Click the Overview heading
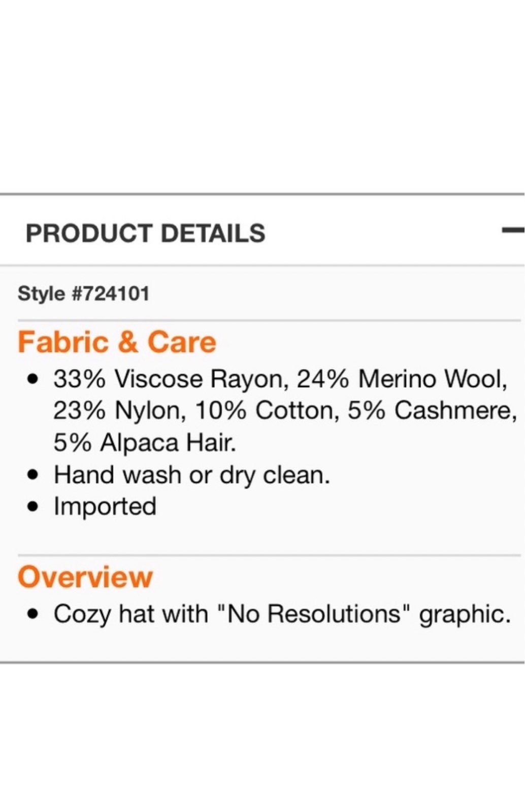 pyautogui.click(x=85, y=577)
